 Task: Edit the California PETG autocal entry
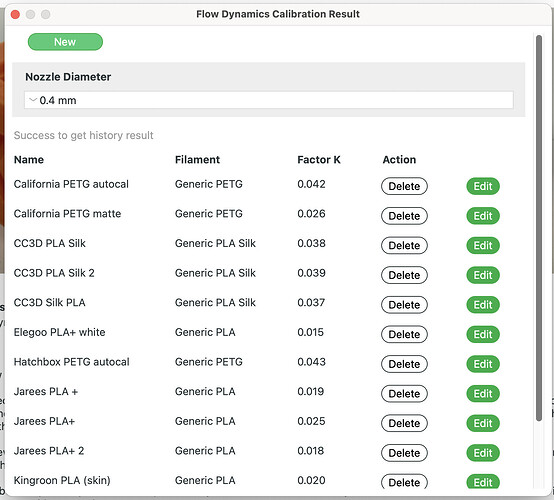point(483,186)
